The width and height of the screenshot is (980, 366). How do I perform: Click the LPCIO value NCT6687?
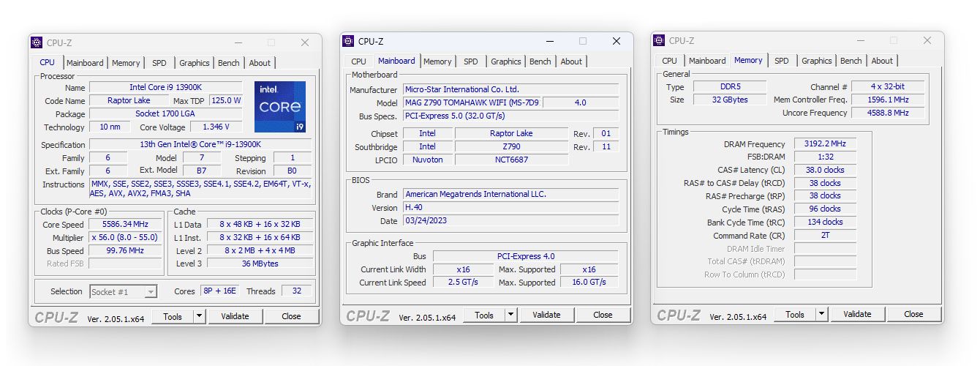(511, 160)
